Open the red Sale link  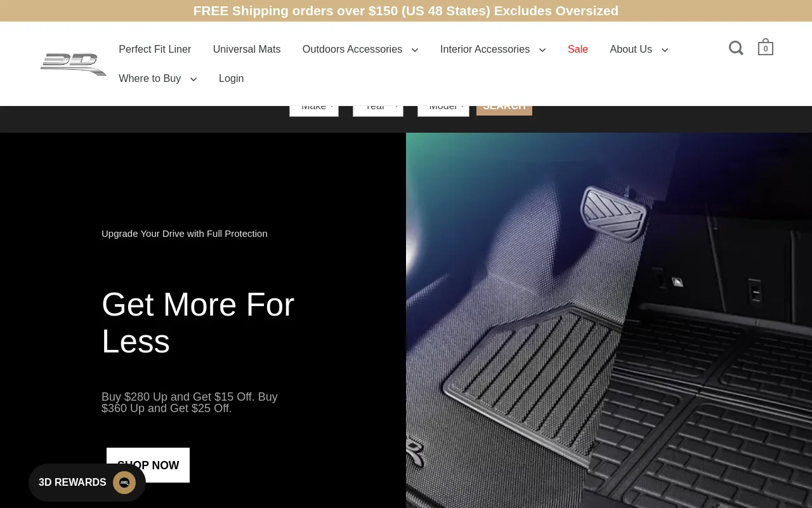pyautogui.click(x=577, y=50)
